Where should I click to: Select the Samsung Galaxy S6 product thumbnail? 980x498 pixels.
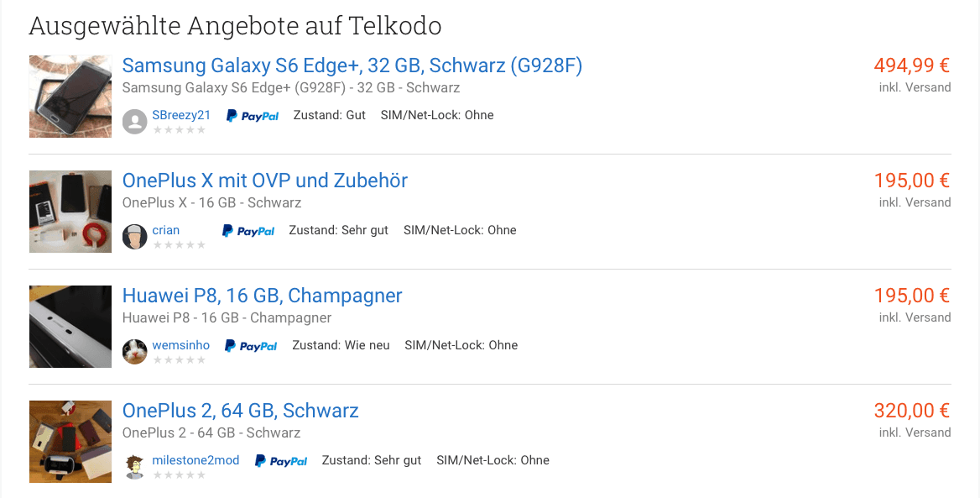coord(70,97)
